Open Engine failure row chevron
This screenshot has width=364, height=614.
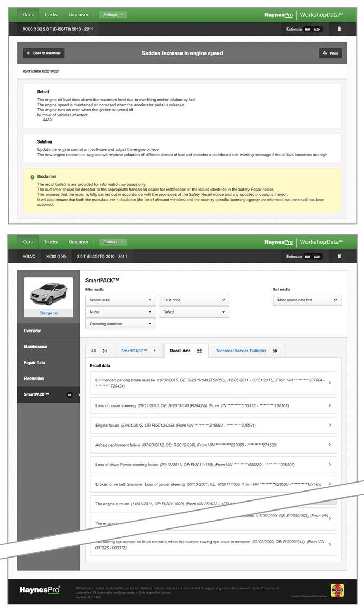click(330, 425)
